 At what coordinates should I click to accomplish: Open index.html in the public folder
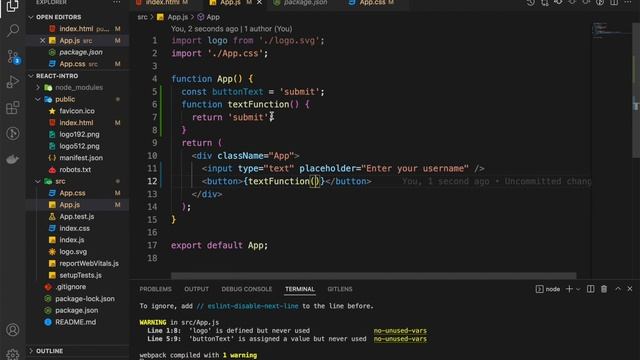(76, 123)
